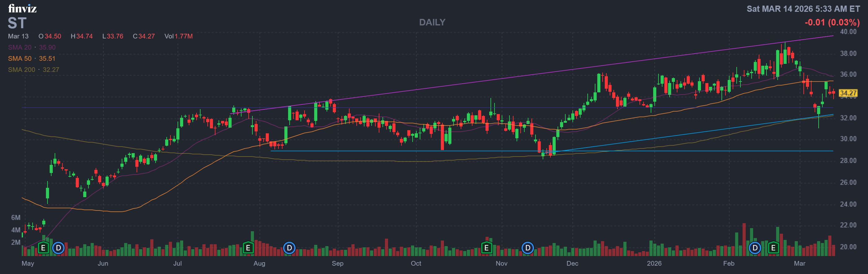Open the late October earnings marker
The height and width of the screenshot is (274, 868).
pos(486,248)
